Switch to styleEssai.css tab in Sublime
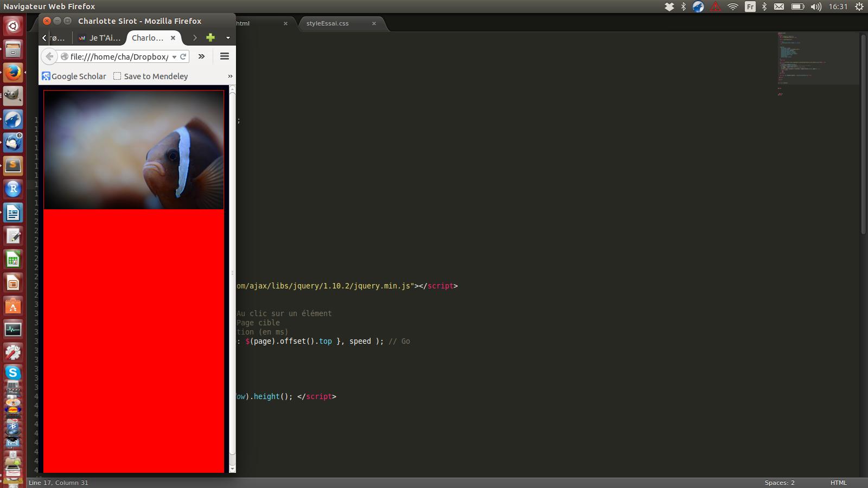Screen dimensions: 868x488 328,23
